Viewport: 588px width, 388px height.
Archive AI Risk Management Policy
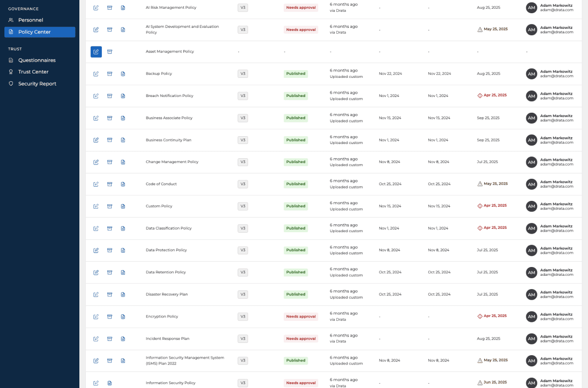(110, 8)
